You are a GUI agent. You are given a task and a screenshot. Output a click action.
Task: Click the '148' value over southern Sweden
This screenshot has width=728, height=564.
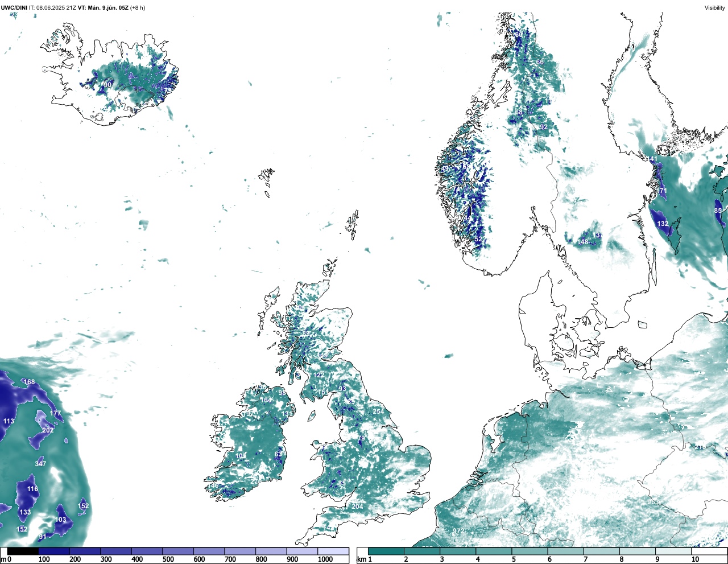coord(583,242)
